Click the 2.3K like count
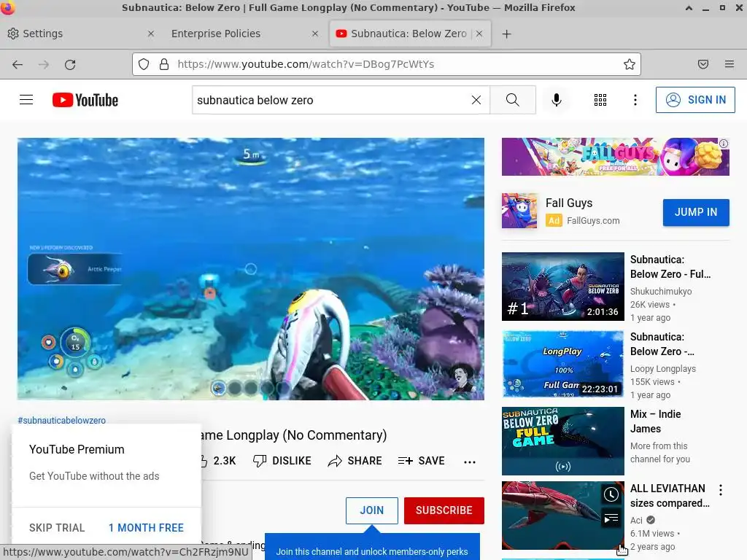 point(225,461)
